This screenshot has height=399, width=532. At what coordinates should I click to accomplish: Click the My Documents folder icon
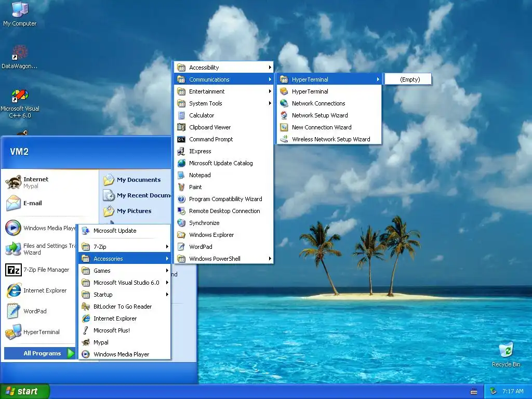click(x=109, y=179)
